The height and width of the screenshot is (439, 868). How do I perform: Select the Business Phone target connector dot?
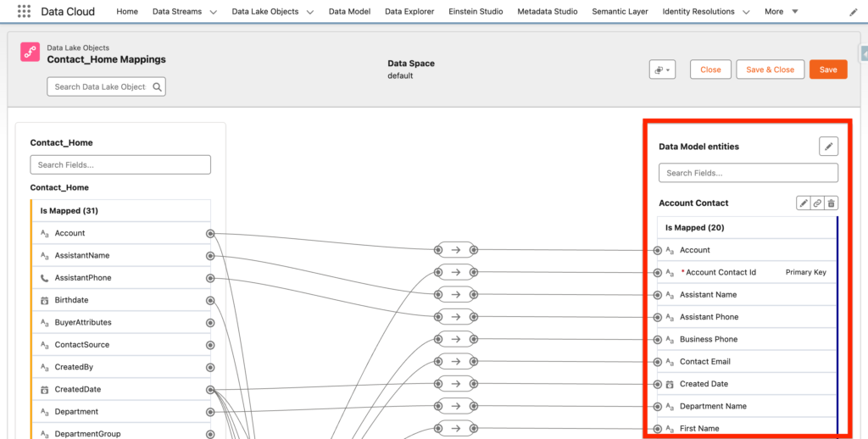click(658, 339)
